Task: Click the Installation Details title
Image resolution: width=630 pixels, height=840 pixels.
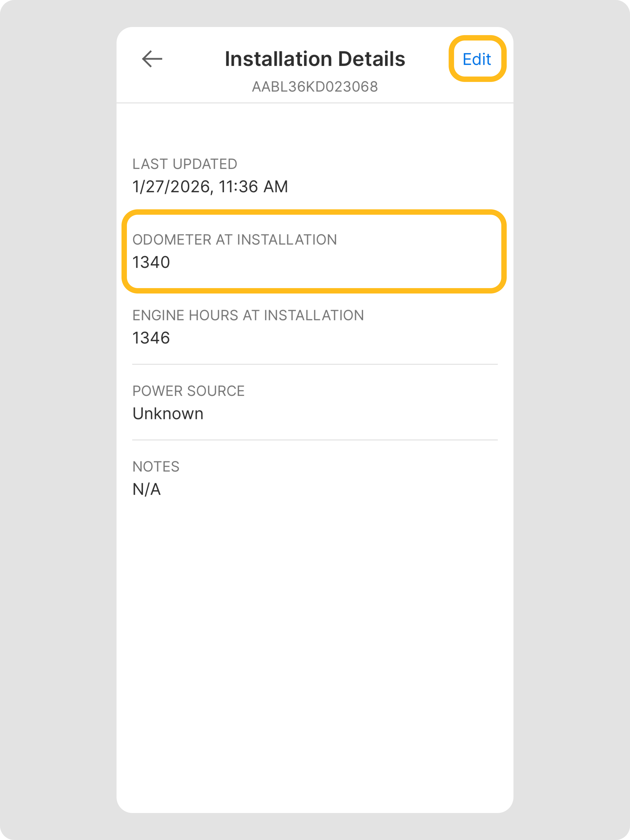Action: tap(315, 59)
